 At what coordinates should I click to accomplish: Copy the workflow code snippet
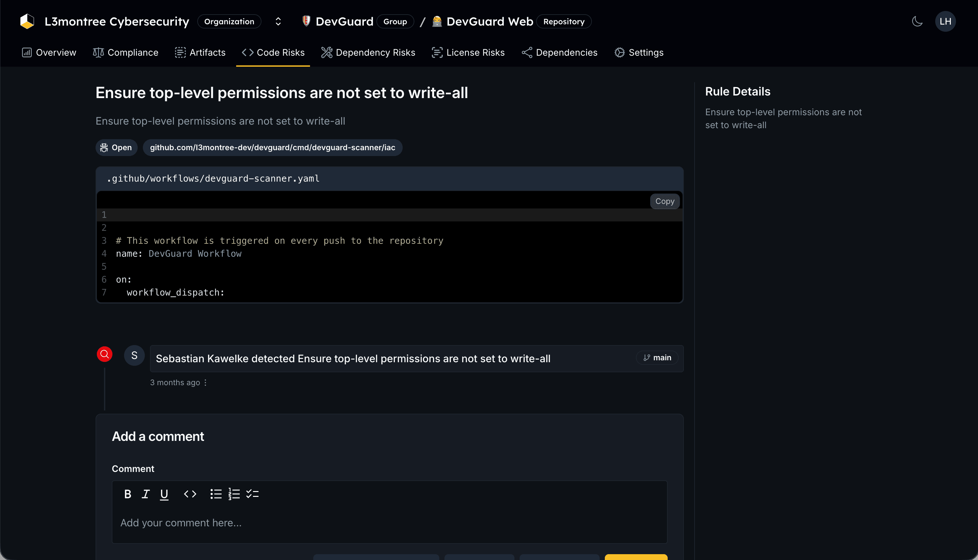(665, 201)
